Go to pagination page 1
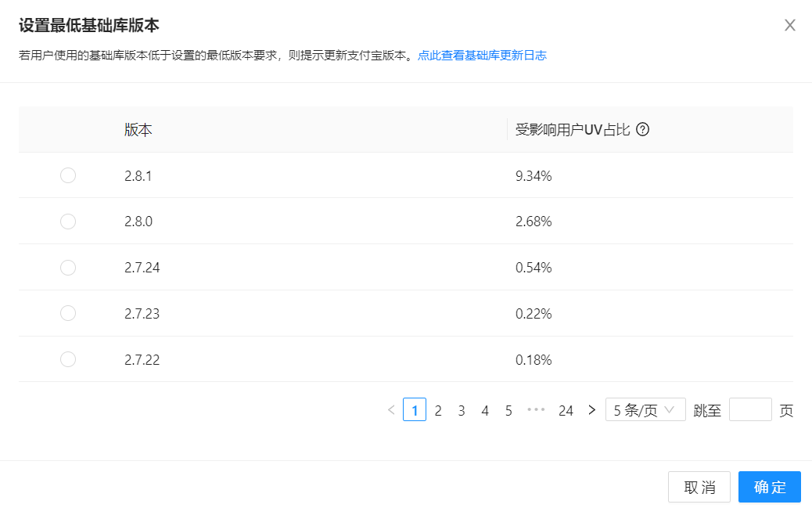Screen dimensions: 812x508 point(415,409)
